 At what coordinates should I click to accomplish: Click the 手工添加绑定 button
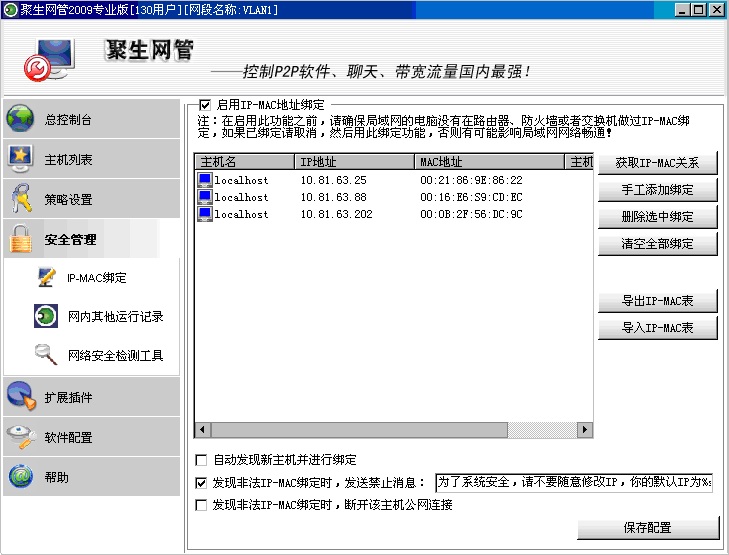(657, 190)
